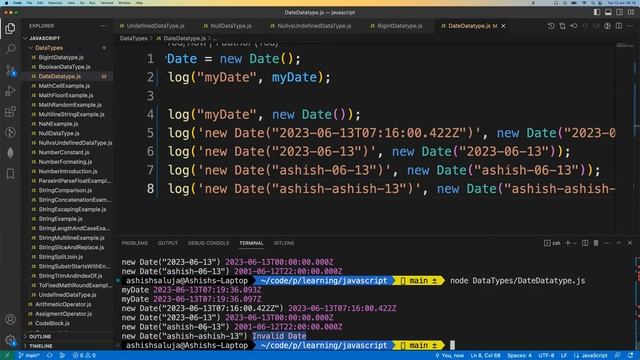Expand the TIMELINE section
This screenshot has height=360, width=640.
click(40, 346)
